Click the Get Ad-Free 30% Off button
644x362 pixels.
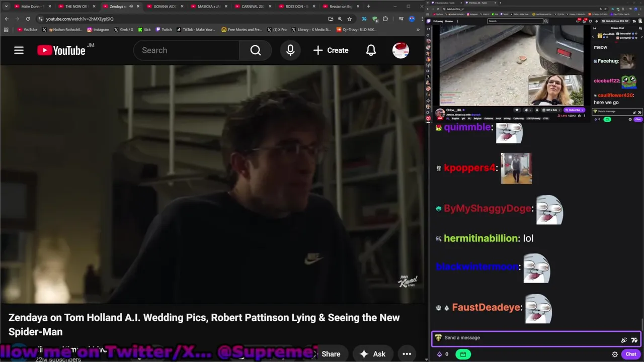615,21
